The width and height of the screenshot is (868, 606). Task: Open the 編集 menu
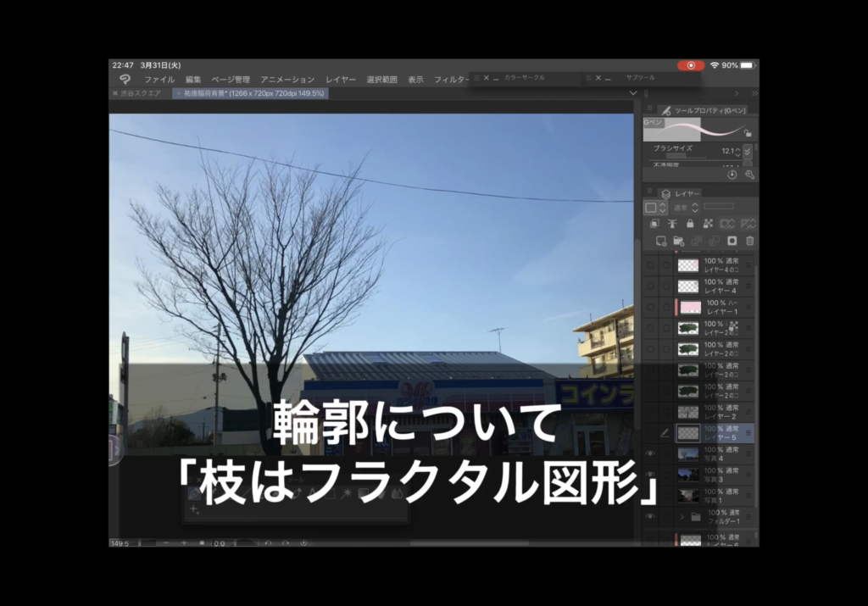193,80
